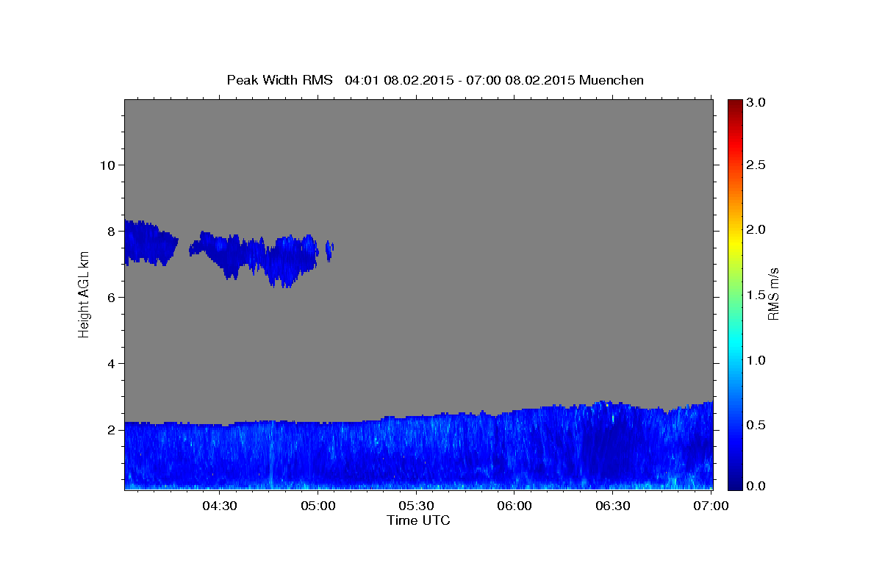The image size is (882, 588).
Task: Click the height tick label 4
Action: pos(110,363)
